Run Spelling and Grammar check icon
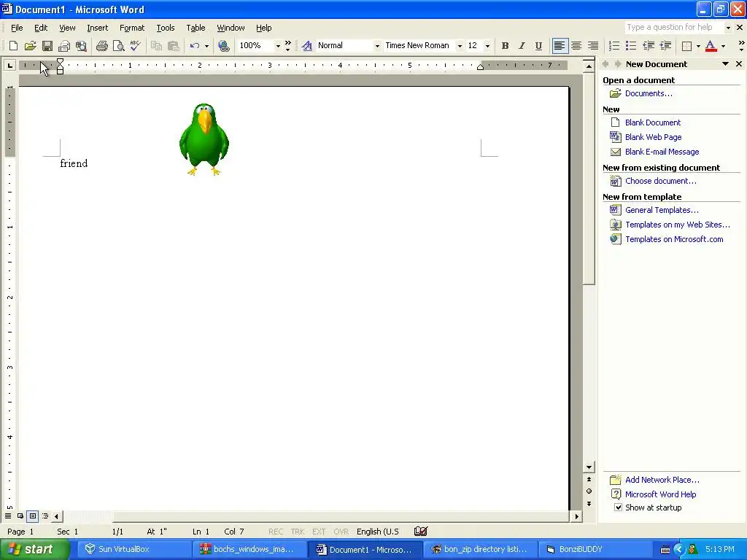 135,46
